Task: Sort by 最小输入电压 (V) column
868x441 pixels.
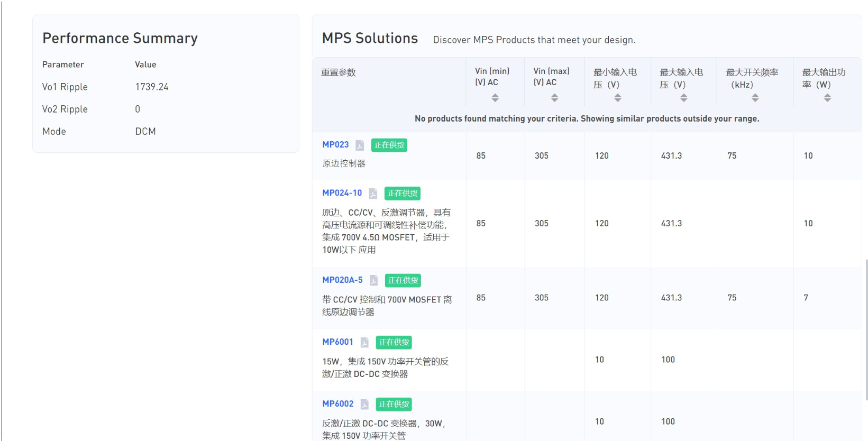Action: click(x=618, y=98)
